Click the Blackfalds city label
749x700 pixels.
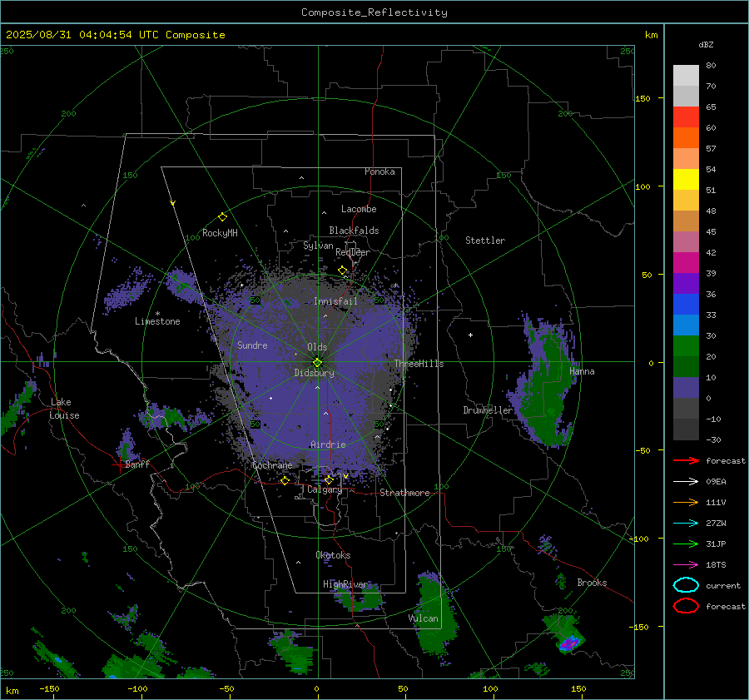(x=354, y=231)
